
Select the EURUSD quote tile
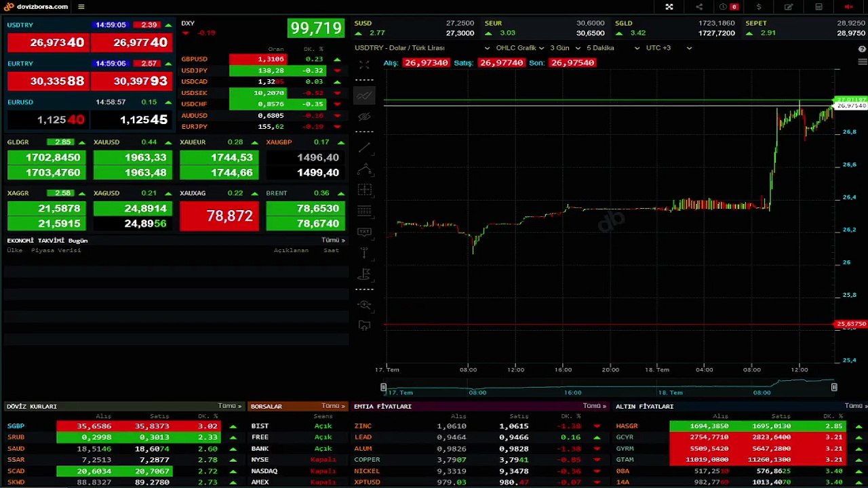(x=90, y=113)
